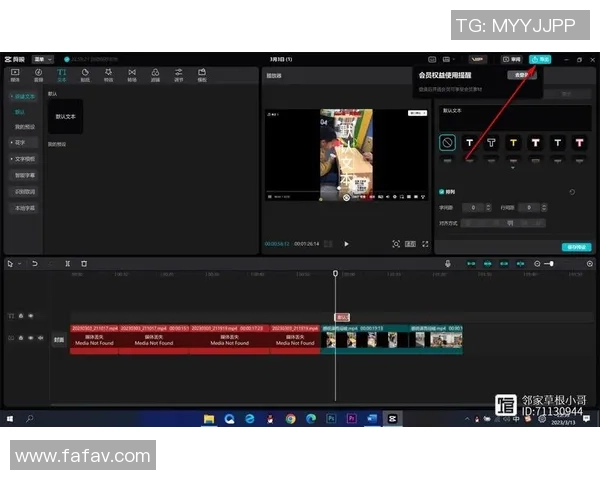Choose an alignment option in alignment bar
This screenshot has height=480, width=600.
coord(503,223)
